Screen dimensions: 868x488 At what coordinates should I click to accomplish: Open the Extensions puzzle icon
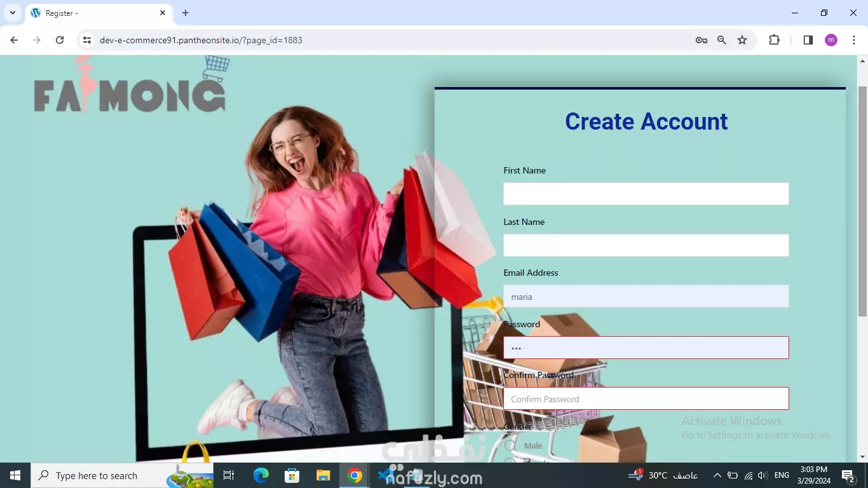(x=774, y=40)
